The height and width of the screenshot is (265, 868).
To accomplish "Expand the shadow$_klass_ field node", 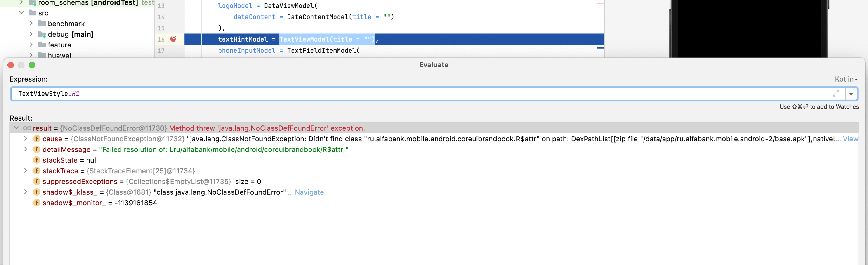I will click(x=26, y=192).
